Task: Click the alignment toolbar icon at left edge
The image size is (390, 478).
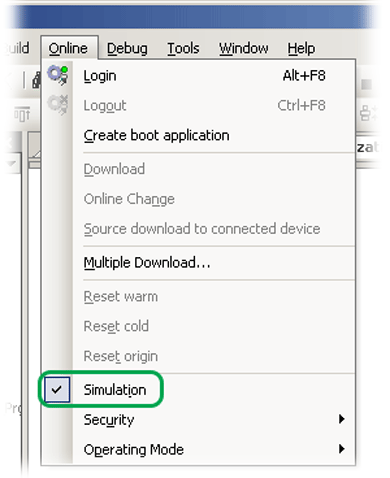Action: point(22,115)
